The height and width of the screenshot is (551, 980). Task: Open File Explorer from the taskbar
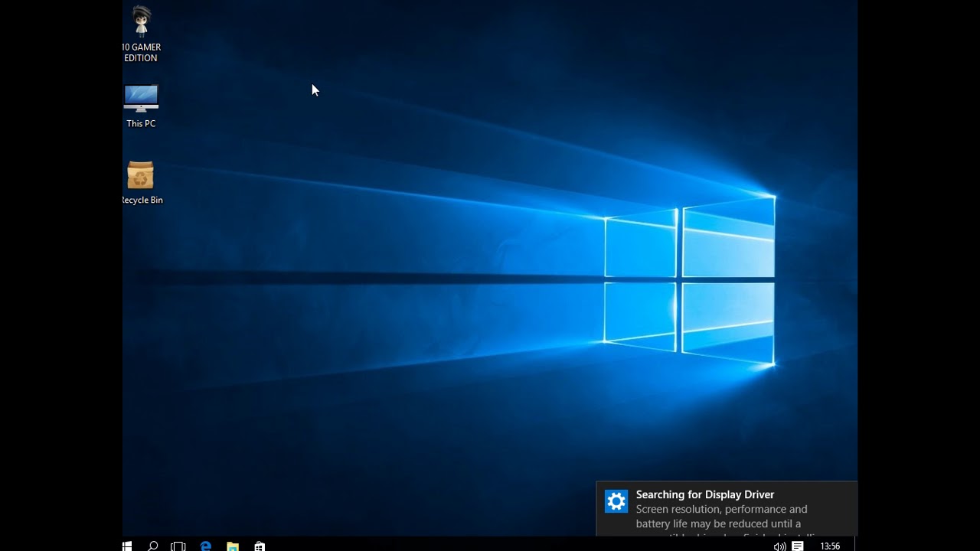(233, 546)
